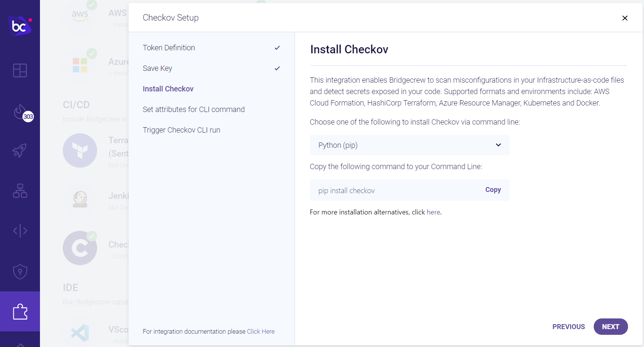Open the 'here' installation alternatives link
The width and height of the screenshot is (644, 347).
433,212
